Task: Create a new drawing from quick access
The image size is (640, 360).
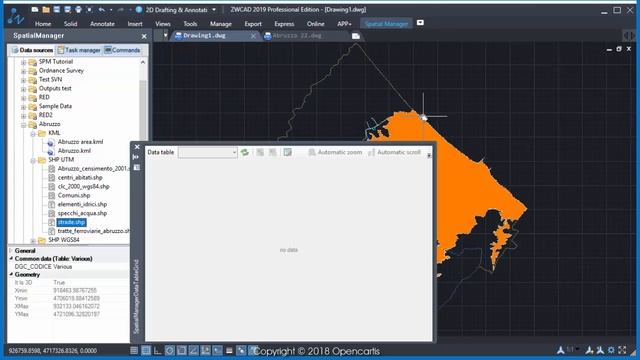Action: tap(35, 9)
